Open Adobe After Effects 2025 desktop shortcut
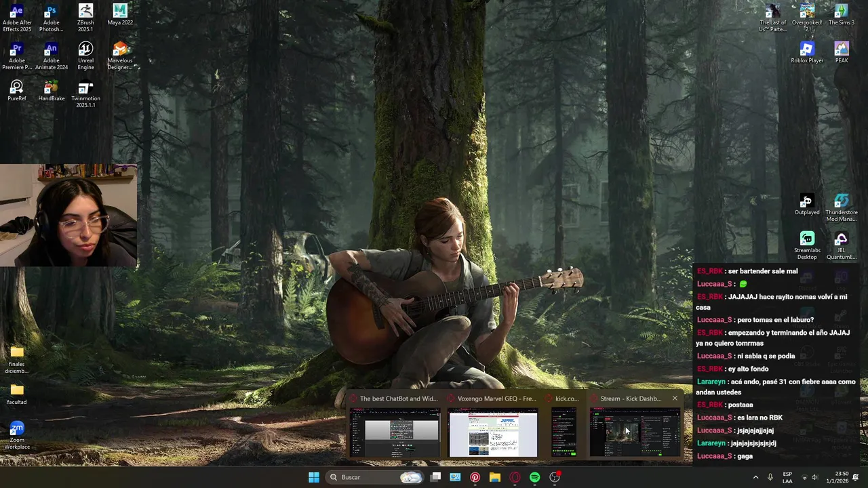 (17, 18)
